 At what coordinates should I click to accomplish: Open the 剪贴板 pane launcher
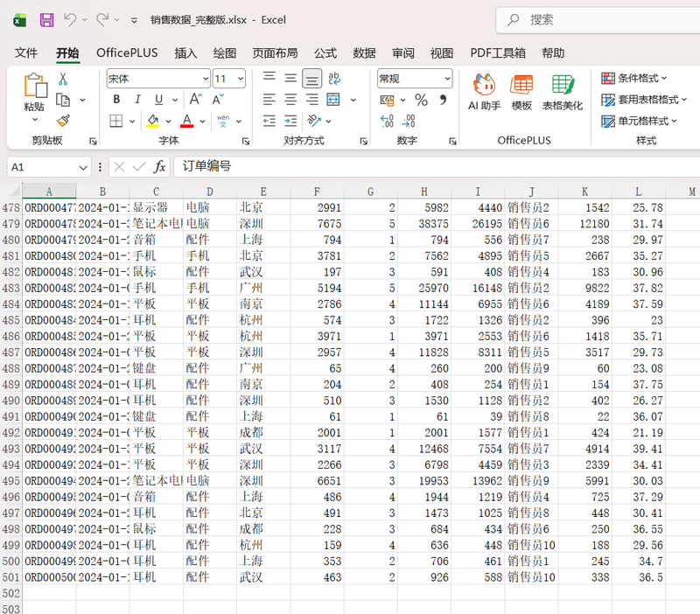click(x=93, y=142)
